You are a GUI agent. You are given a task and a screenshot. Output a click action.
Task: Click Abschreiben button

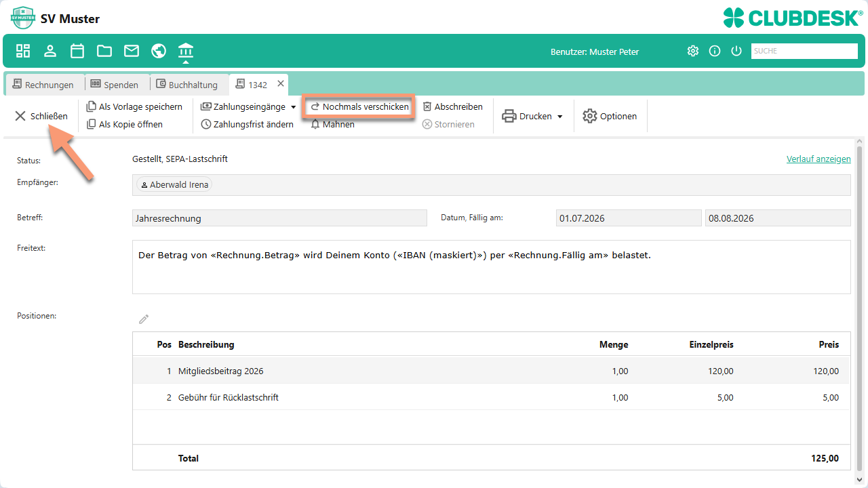coord(452,106)
